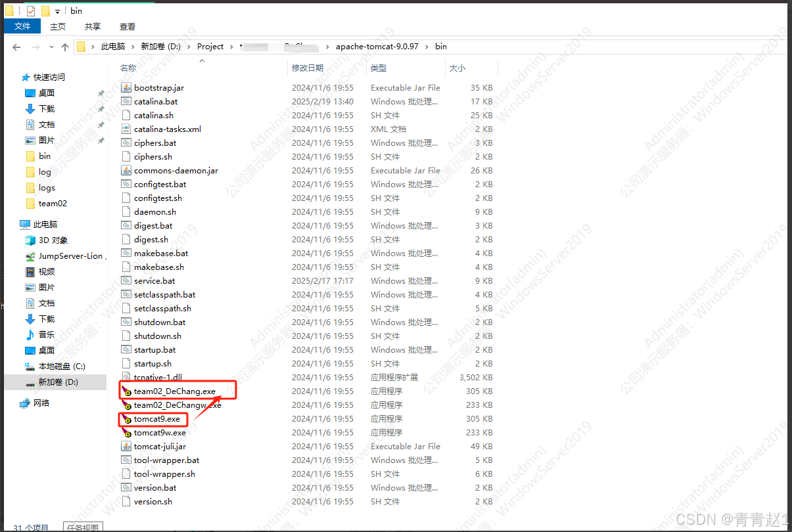792x532 pixels.
Task: Click the catalina-tasks.xml file icon
Action: [127, 129]
